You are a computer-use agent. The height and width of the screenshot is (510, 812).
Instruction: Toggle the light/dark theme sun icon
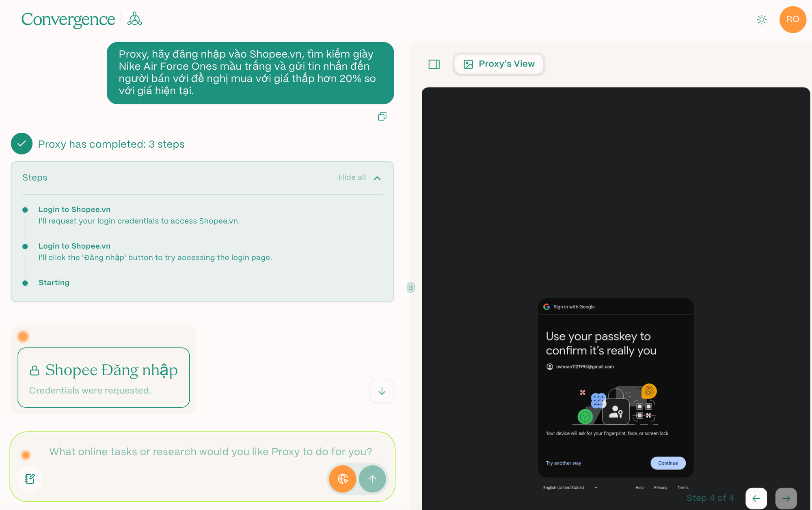point(762,19)
